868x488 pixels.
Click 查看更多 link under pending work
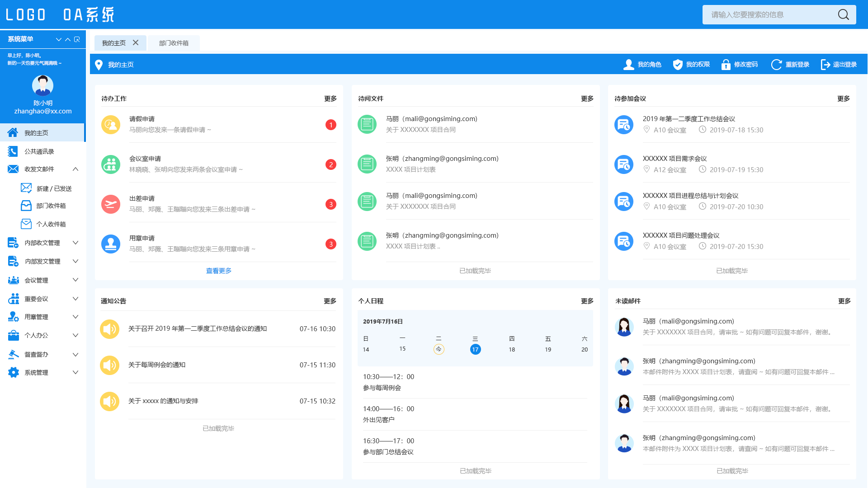219,271
